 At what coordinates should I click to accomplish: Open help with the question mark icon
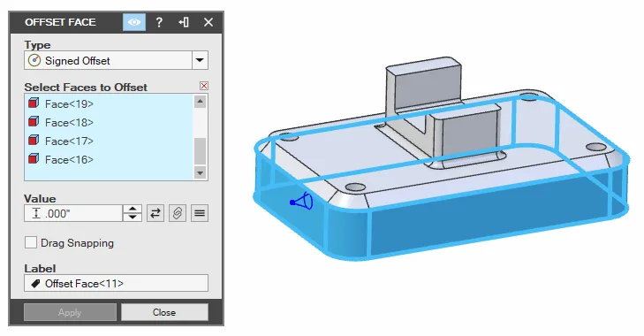click(159, 22)
